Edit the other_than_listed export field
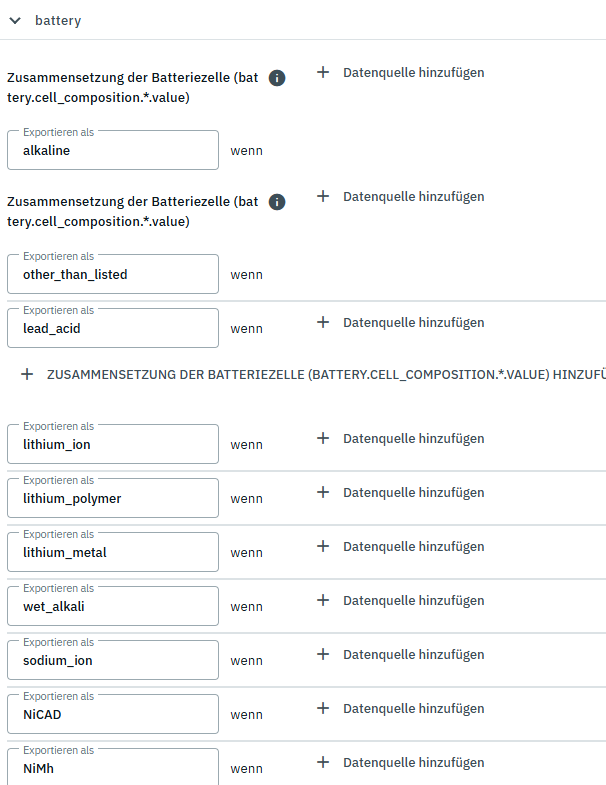This screenshot has width=606, height=785. click(x=112, y=275)
